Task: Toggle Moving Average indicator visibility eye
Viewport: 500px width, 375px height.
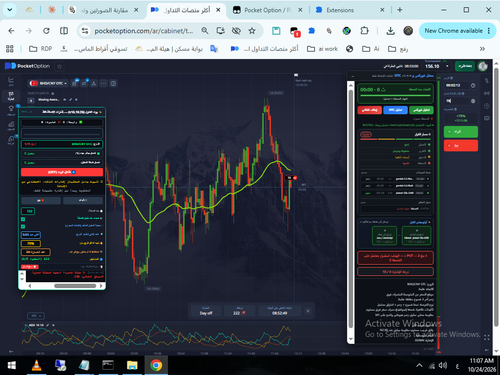Action: 65,100
